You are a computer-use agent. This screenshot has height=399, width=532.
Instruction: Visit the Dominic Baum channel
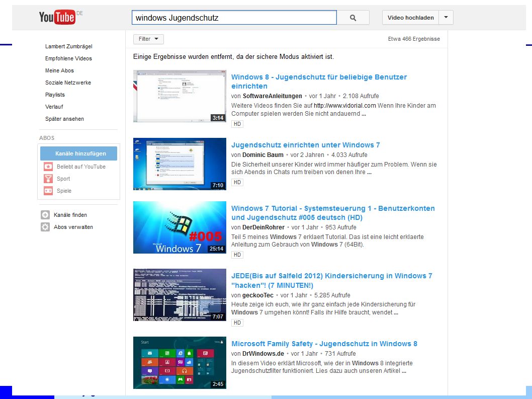(262, 155)
